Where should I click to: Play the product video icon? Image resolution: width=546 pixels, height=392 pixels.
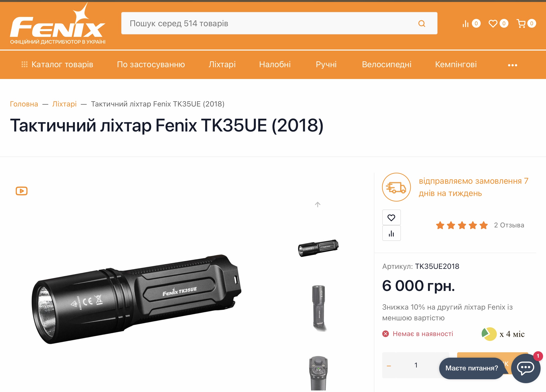[x=22, y=191]
